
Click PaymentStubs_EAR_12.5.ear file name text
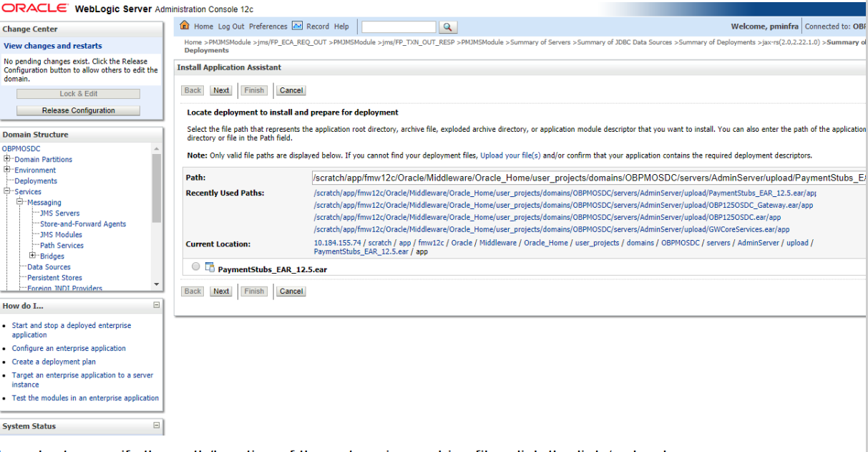coord(273,270)
